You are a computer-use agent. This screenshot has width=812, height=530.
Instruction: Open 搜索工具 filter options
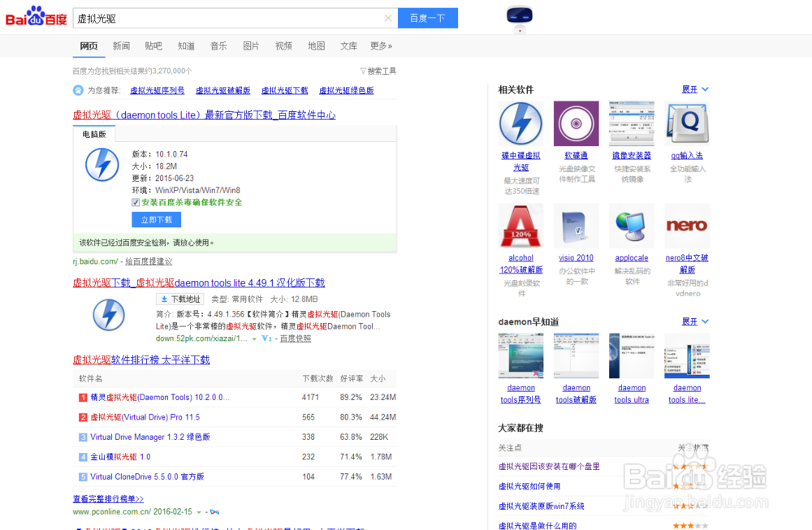378,71
